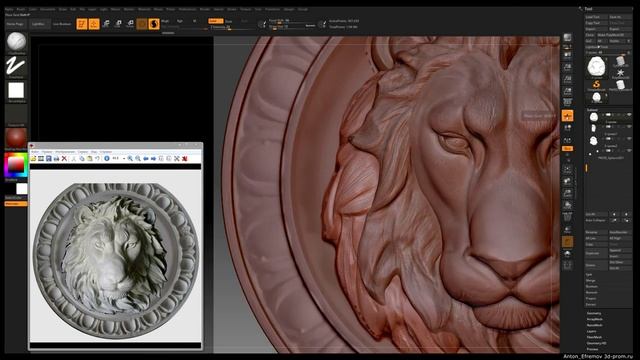Expand FiberMesh section in Tool panel
Image resolution: width=640 pixels, height=360 pixels.
594,337
